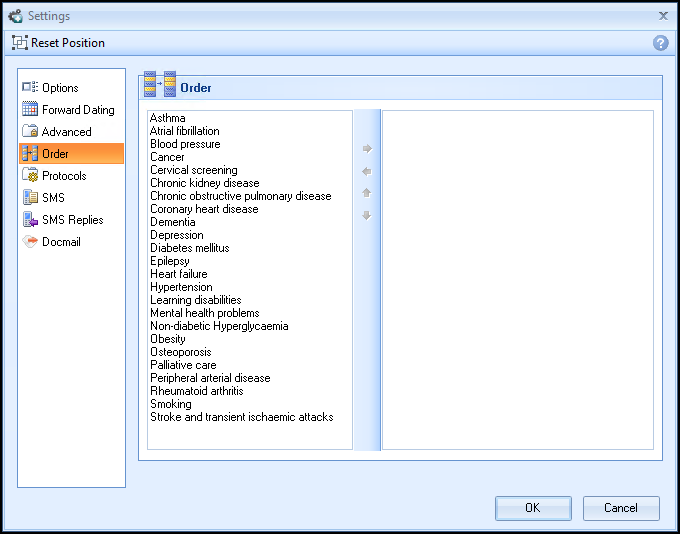
Task: Switch to the Protocols section
Action: (x=64, y=176)
